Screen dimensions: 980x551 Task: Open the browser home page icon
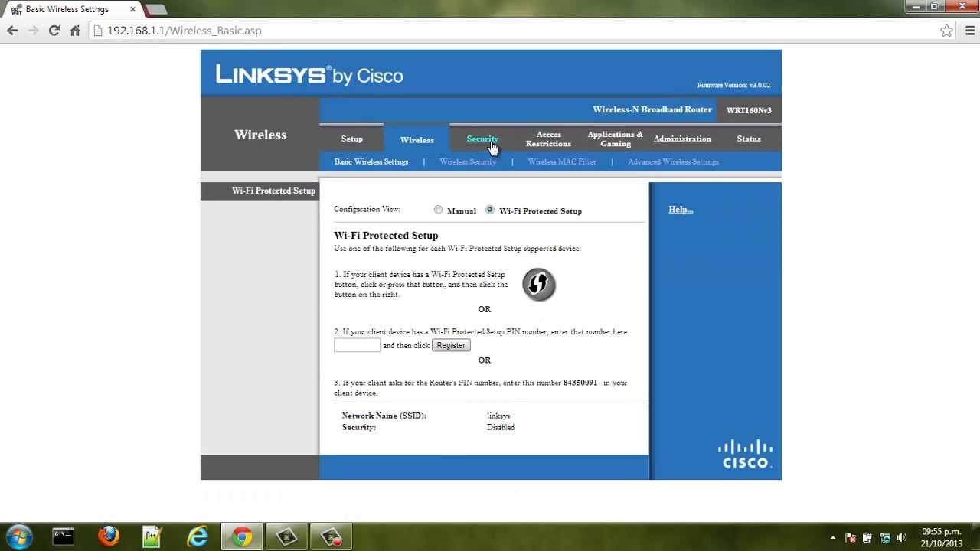click(x=75, y=31)
